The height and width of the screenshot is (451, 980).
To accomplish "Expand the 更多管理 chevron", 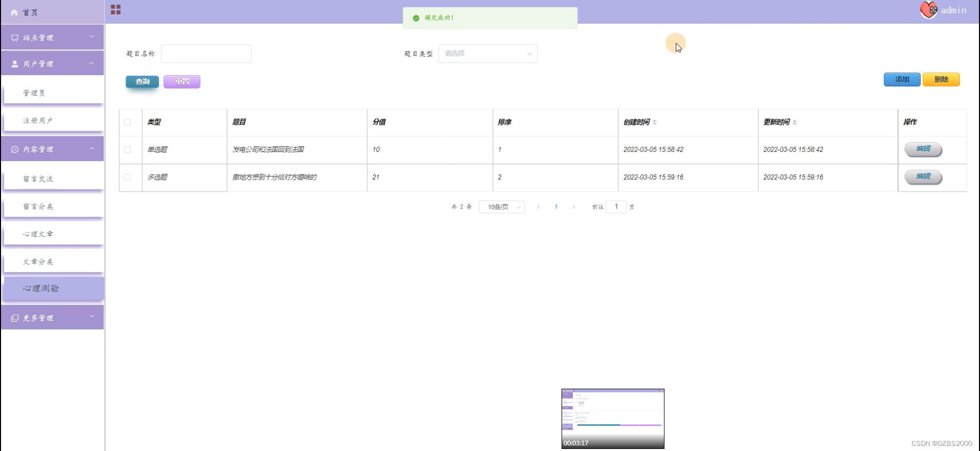I will click(x=92, y=316).
